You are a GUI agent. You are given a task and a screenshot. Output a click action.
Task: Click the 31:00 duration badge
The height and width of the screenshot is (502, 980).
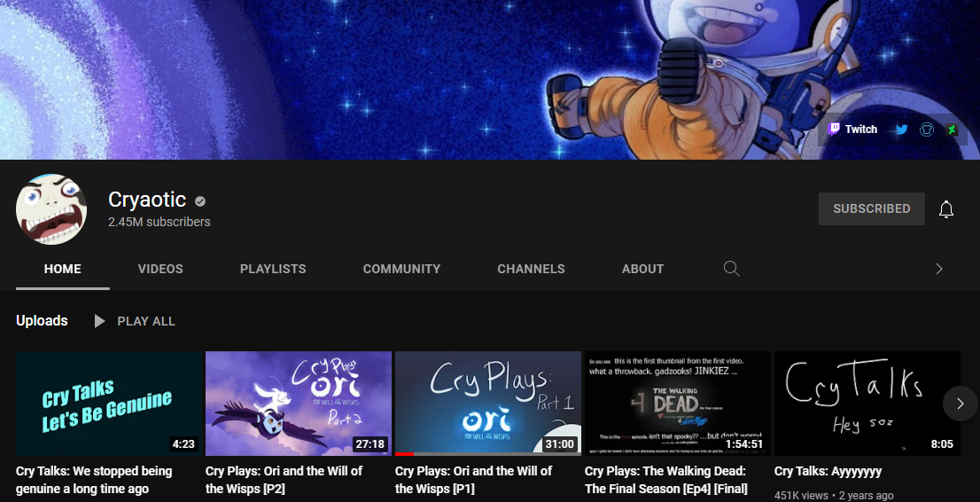tap(559, 444)
